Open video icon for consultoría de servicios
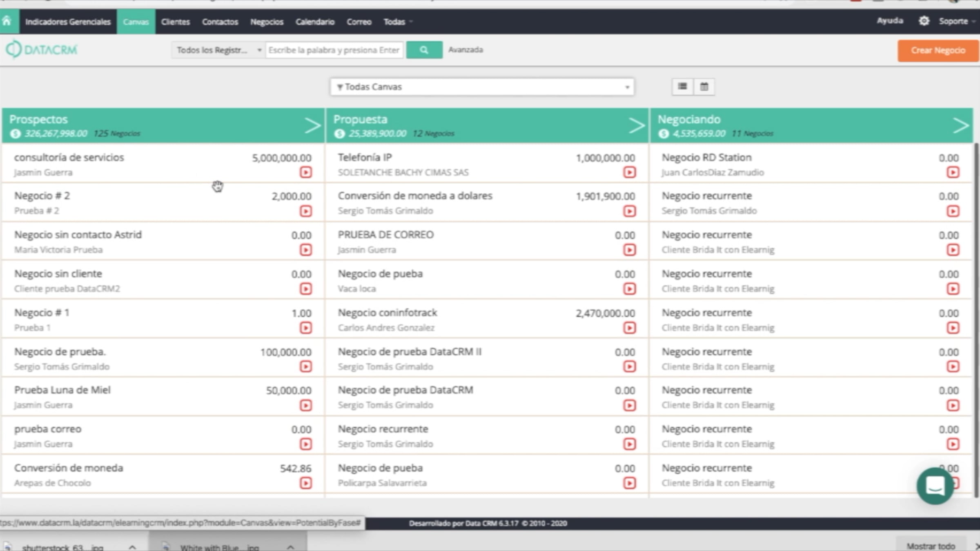The height and width of the screenshot is (551, 980). (306, 172)
